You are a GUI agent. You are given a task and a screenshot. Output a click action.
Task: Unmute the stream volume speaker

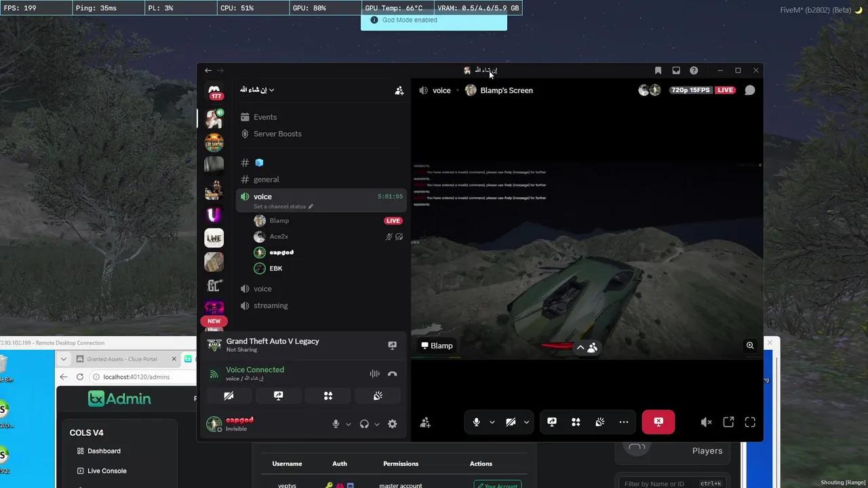pyautogui.click(x=706, y=422)
